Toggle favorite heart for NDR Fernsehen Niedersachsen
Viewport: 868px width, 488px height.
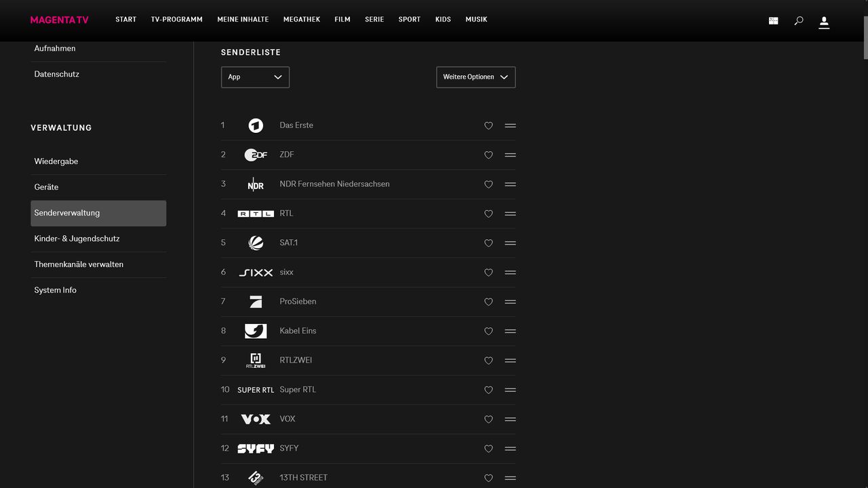488,184
